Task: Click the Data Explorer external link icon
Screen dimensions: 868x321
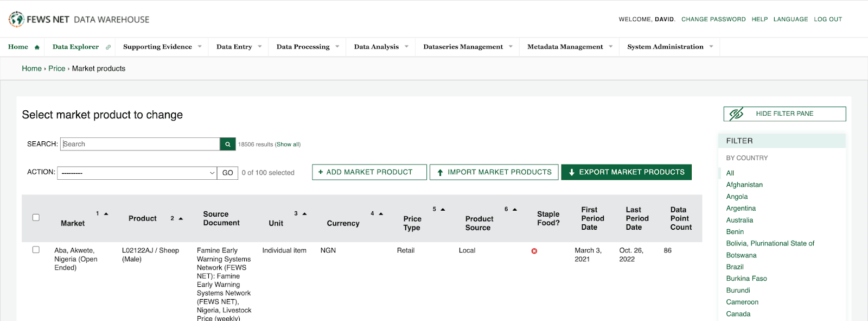Action: point(108,47)
